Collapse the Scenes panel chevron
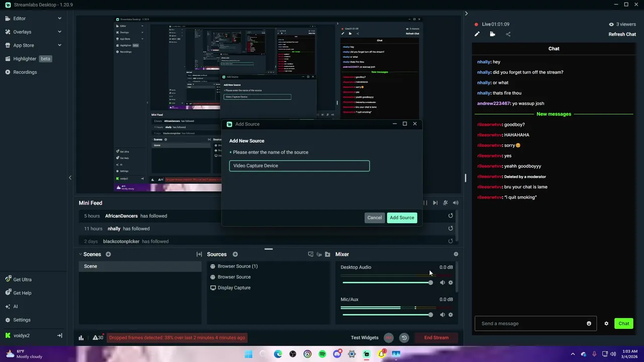Screen dimensions: 644x362 coord(80,254)
